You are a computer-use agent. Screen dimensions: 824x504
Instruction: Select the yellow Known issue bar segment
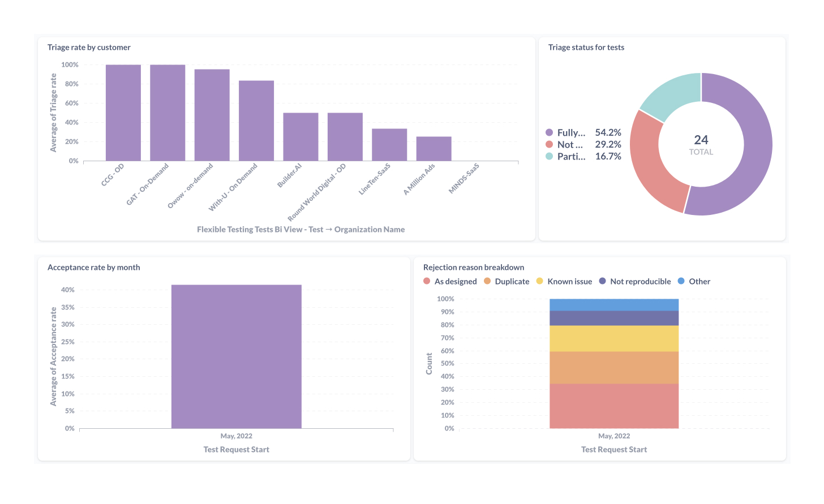click(613, 338)
